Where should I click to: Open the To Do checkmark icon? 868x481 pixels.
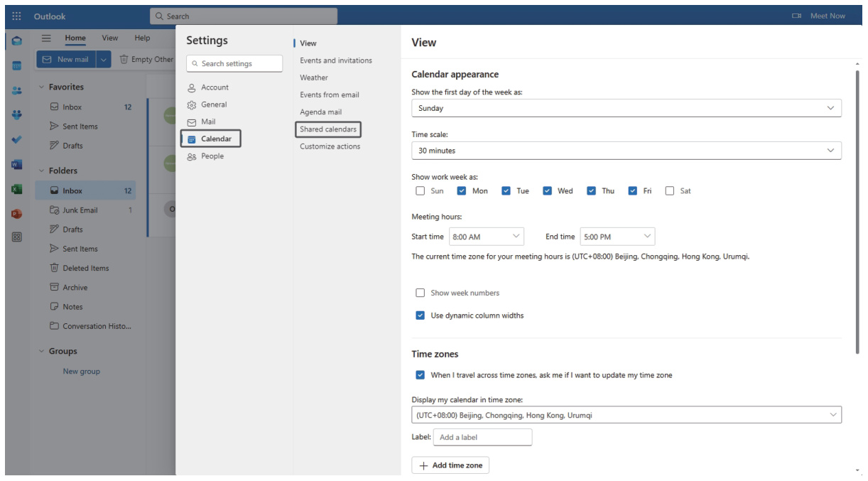(x=17, y=140)
